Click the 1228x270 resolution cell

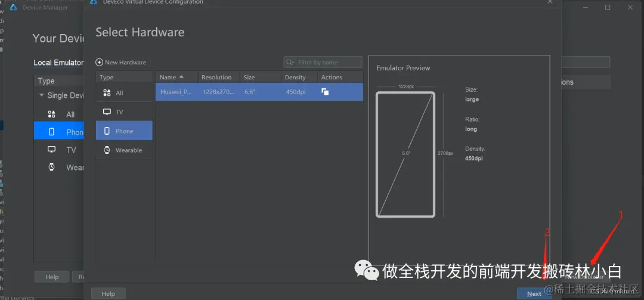click(x=218, y=92)
